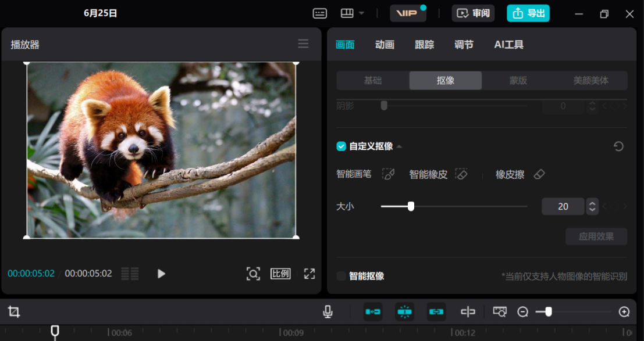Viewport: 644px width, 341px height.
Task: Select the Eraser (橡皮擦) tool
Action: (x=539, y=173)
